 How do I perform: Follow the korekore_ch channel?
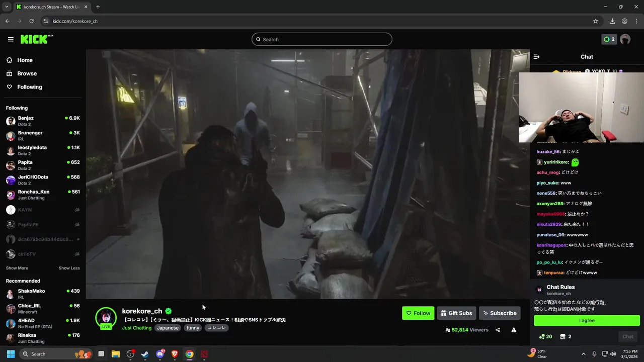418,313
